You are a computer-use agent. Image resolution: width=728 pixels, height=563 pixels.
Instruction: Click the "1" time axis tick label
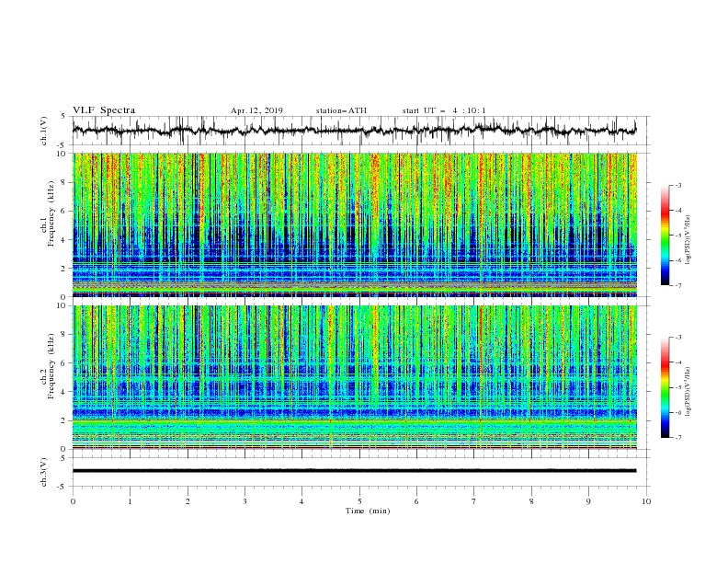point(130,501)
